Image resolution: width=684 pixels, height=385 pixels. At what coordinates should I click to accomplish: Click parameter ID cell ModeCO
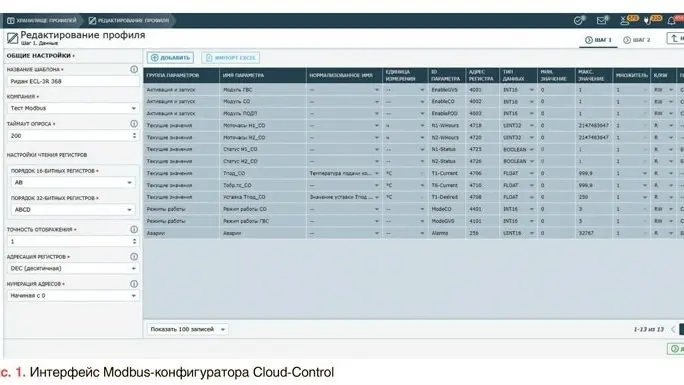[447, 209]
